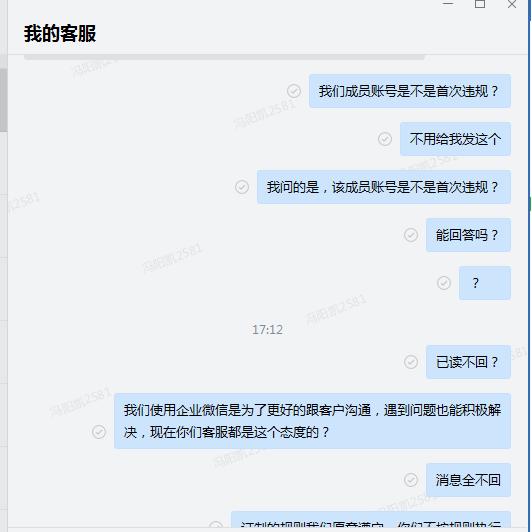Click the status checkmark next to "已读不回？"
531x532 pixels.
pyautogui.click(x=411, y=362)
